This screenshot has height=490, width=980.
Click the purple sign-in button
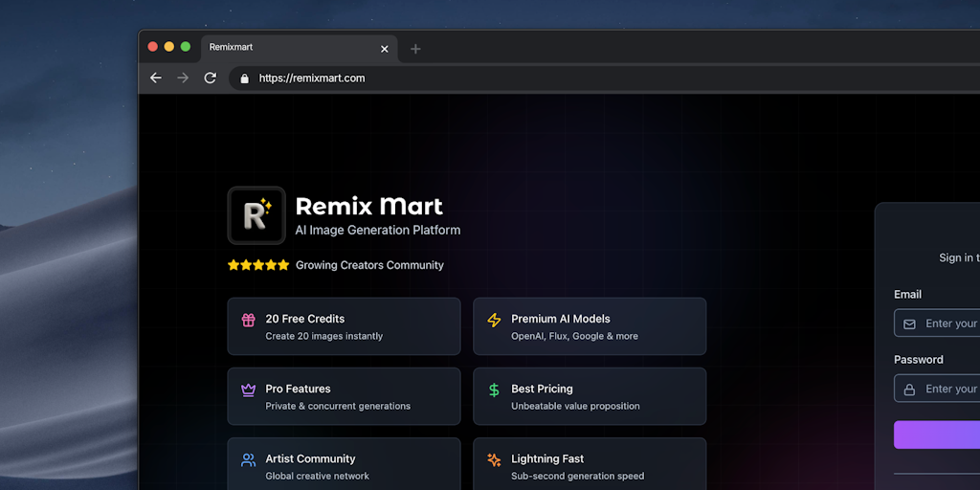coord(937,434)
